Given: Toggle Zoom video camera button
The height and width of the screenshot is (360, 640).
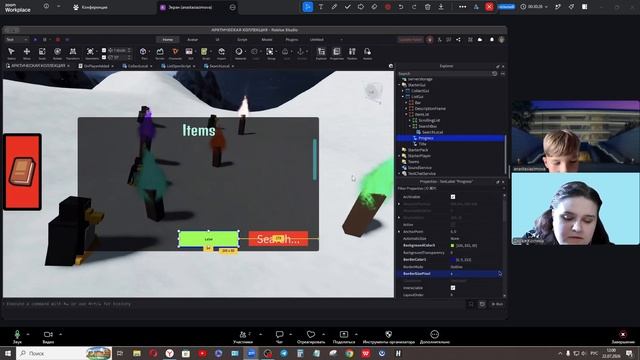Looking at the screenshot, I should [x=48, y=336].
